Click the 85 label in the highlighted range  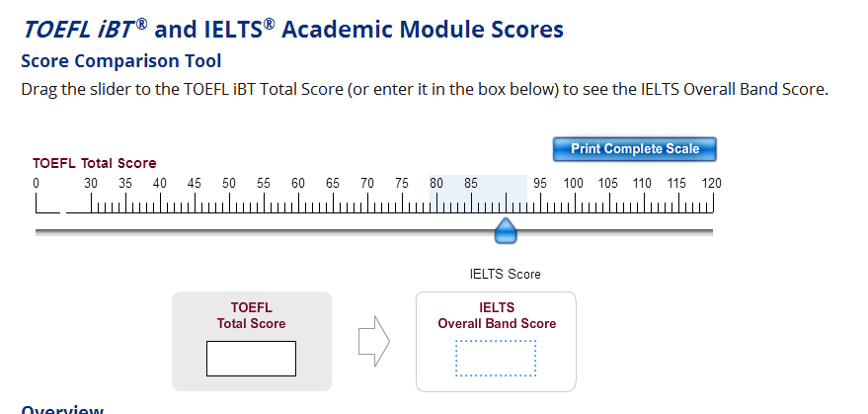point(471,184)
